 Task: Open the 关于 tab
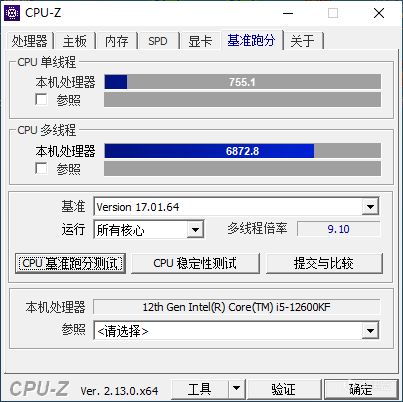(302, 41)
